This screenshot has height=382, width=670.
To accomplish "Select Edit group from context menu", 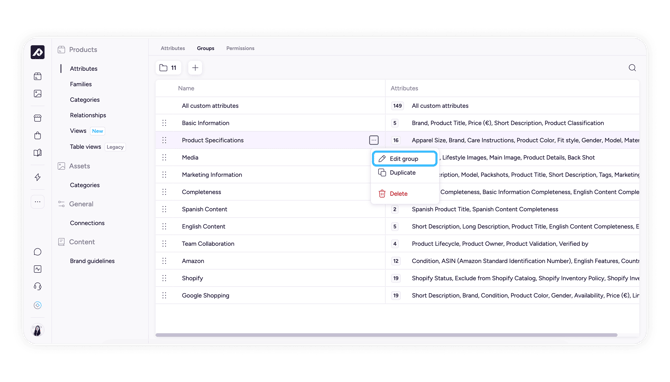I will [x=405, y=159].
